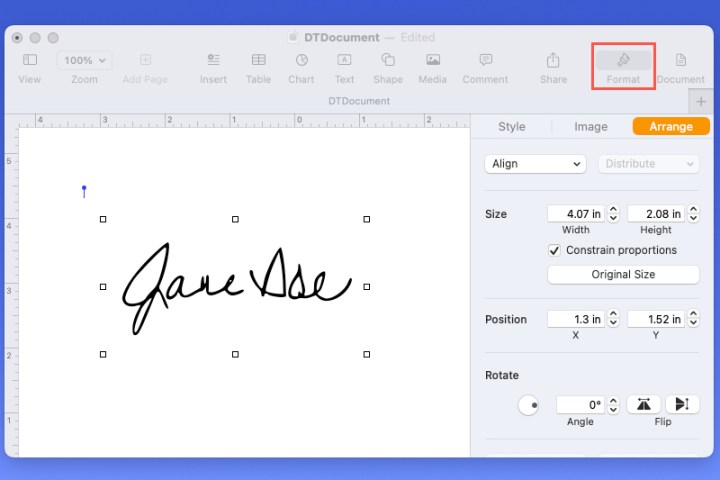Click the rotation Angle dial
The image size is (720, 480).
[x=528, y=405]
